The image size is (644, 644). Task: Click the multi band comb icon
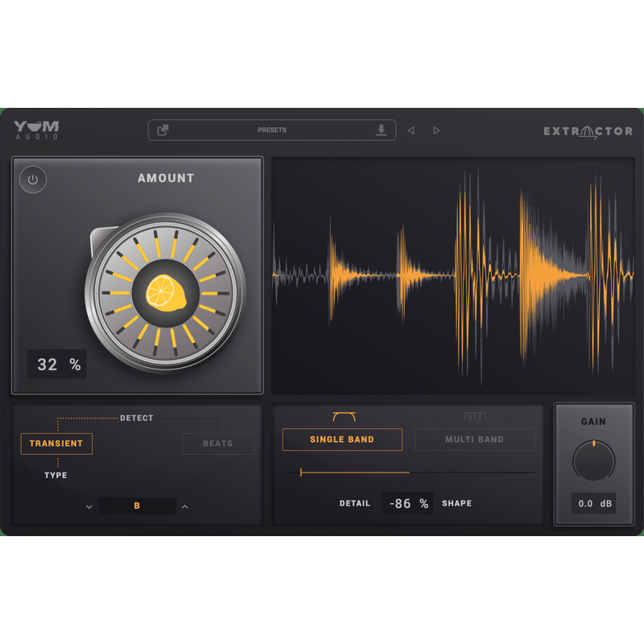click(474, 414)
